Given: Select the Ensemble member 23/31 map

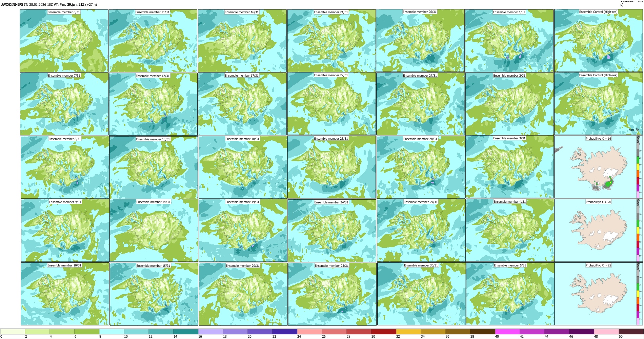Looking at the screenshot, I should tap(331, 167).
